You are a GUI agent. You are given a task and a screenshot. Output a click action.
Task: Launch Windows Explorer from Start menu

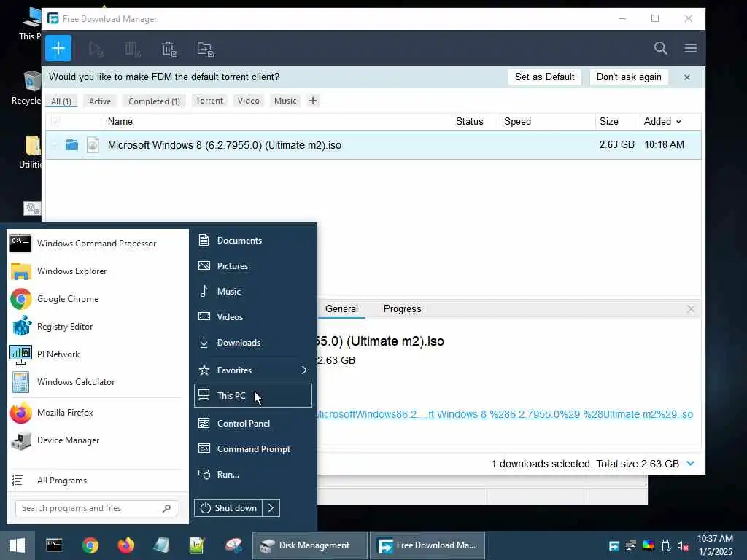click(97, 271)
